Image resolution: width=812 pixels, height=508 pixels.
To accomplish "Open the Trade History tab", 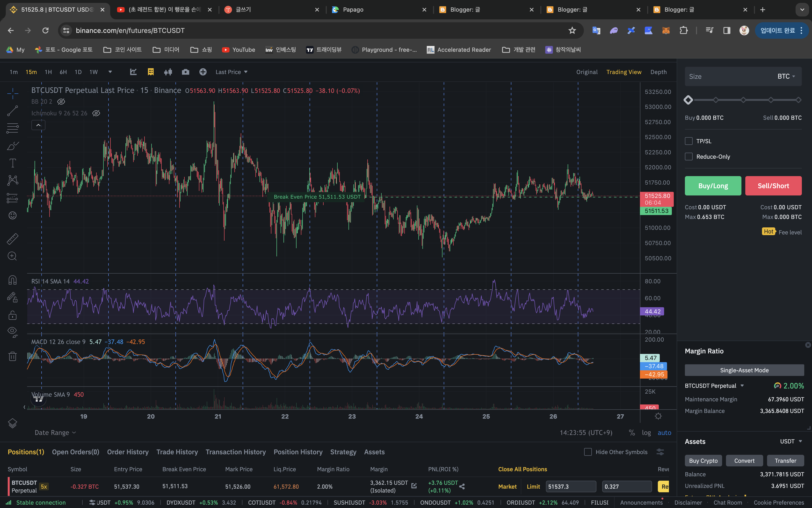I will tap(177, 452).
